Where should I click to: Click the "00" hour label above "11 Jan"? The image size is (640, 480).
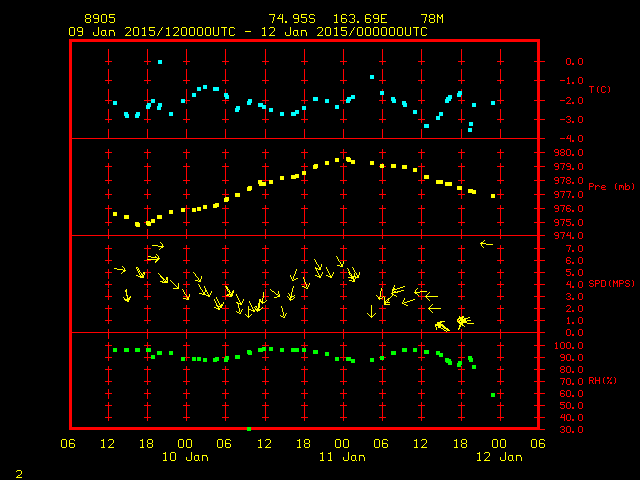click(342, 443)
